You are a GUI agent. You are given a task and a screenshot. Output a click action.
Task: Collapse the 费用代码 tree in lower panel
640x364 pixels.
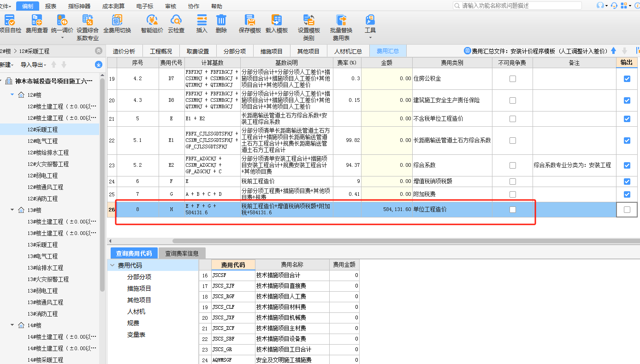click(112, 265)
